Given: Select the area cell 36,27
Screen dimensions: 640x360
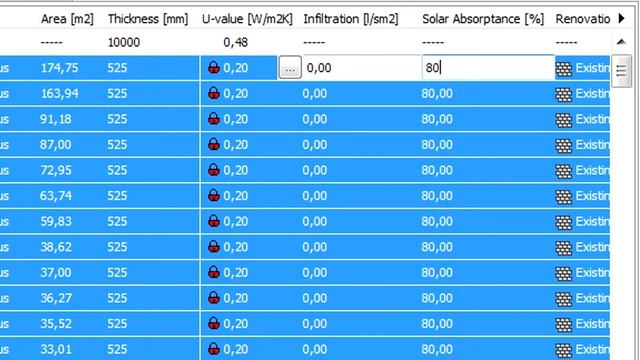Looking at the screenshot, I should tap(56, 298).
